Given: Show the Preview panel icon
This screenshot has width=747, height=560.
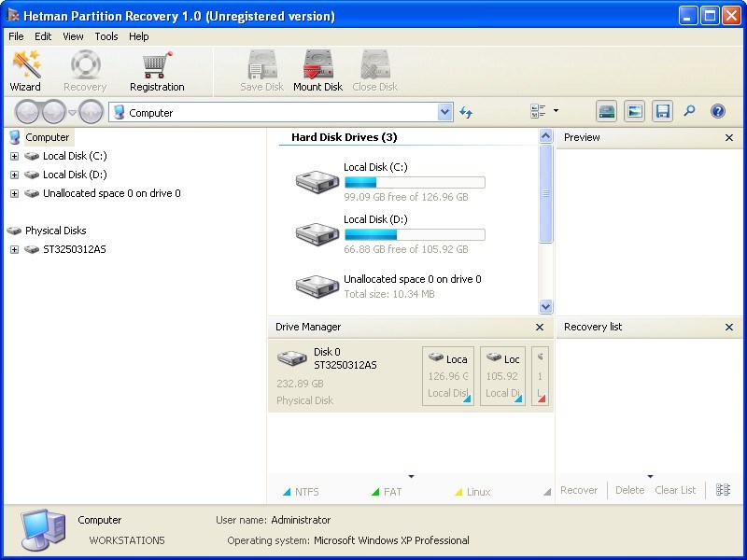Looking at the screenshot, I should [x=635, y=111].
